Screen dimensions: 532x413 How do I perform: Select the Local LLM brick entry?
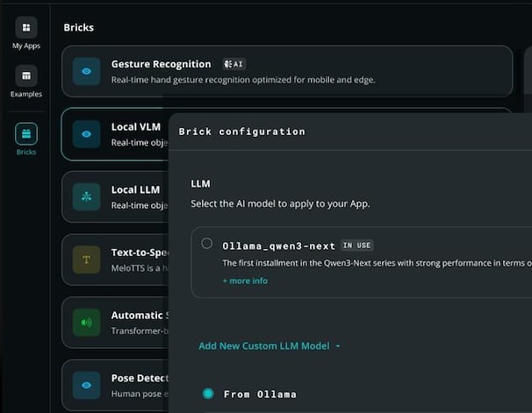point(115,196)
